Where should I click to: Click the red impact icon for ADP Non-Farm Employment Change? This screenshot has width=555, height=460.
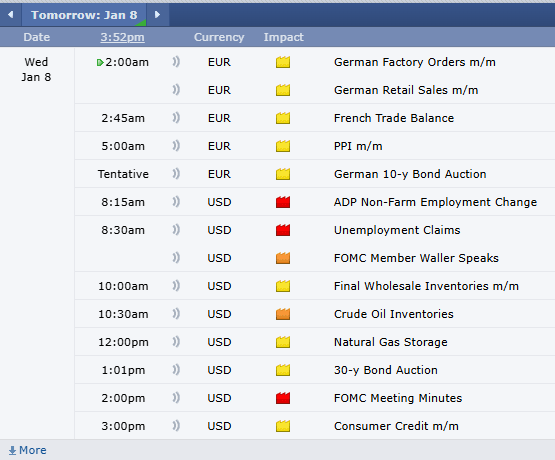283,202
